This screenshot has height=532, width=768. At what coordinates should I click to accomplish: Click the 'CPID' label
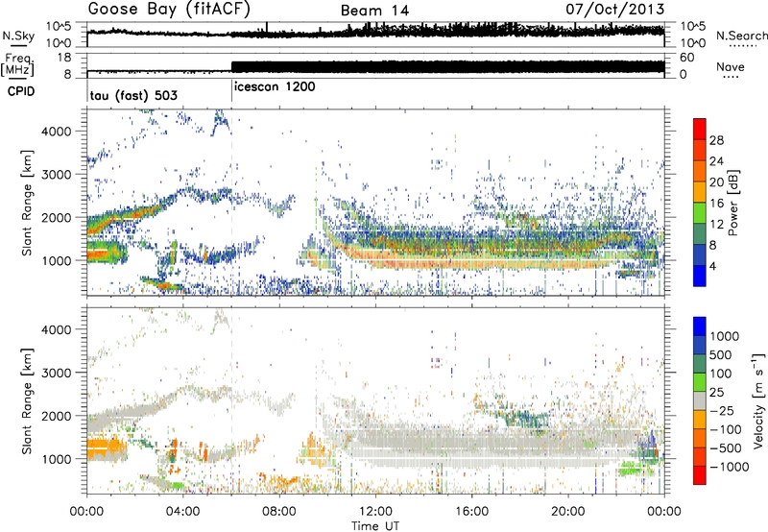(x=21, y=91)
